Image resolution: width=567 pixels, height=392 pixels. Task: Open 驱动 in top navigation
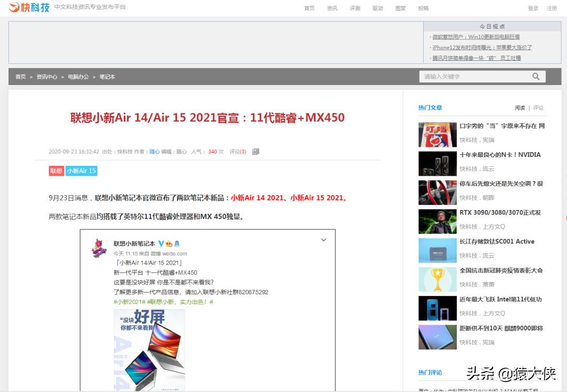click(x=377, y=8)
